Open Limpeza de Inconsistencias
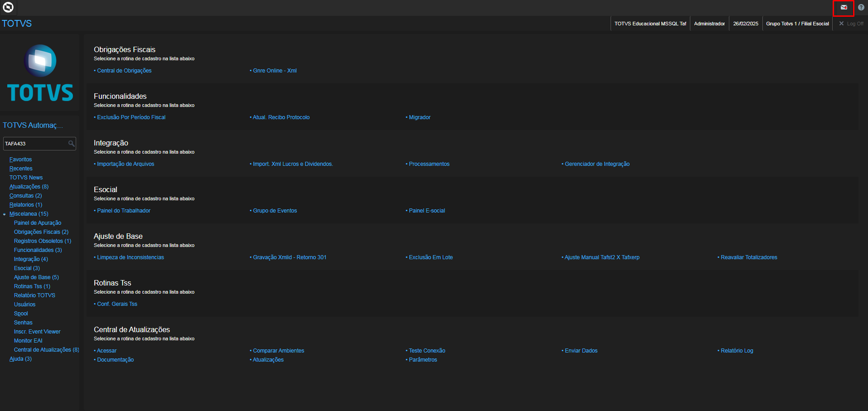The width and height of the screenshot is (868, 411). (131, 257)
